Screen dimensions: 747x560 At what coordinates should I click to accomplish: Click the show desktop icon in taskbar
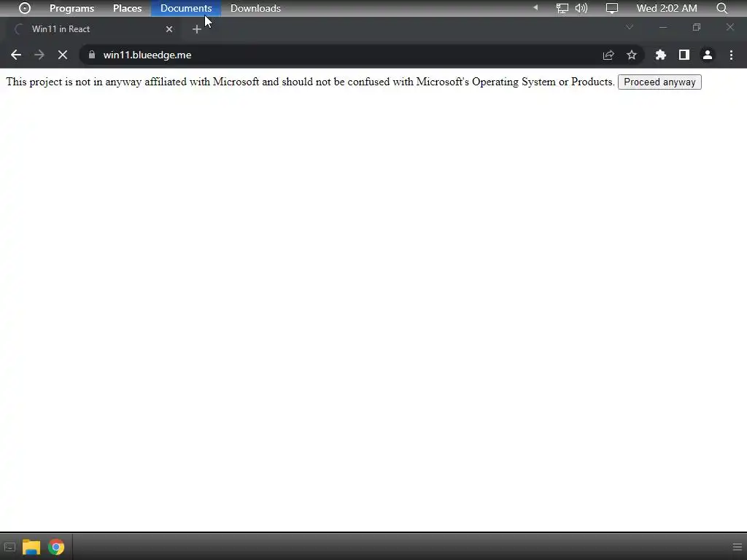[9, 547]
